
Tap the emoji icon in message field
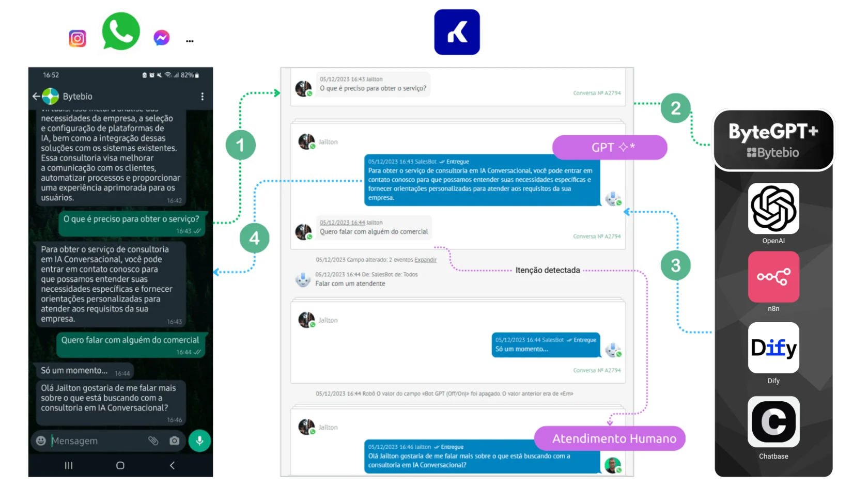coord(41,440)
